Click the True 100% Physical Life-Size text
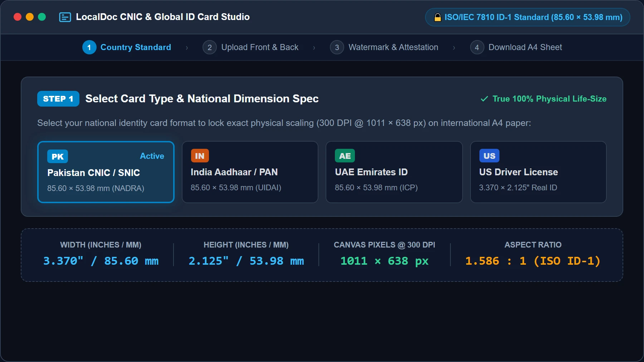Image resolution: width=644 pixels, height=362 pixels. pos(549,99)
